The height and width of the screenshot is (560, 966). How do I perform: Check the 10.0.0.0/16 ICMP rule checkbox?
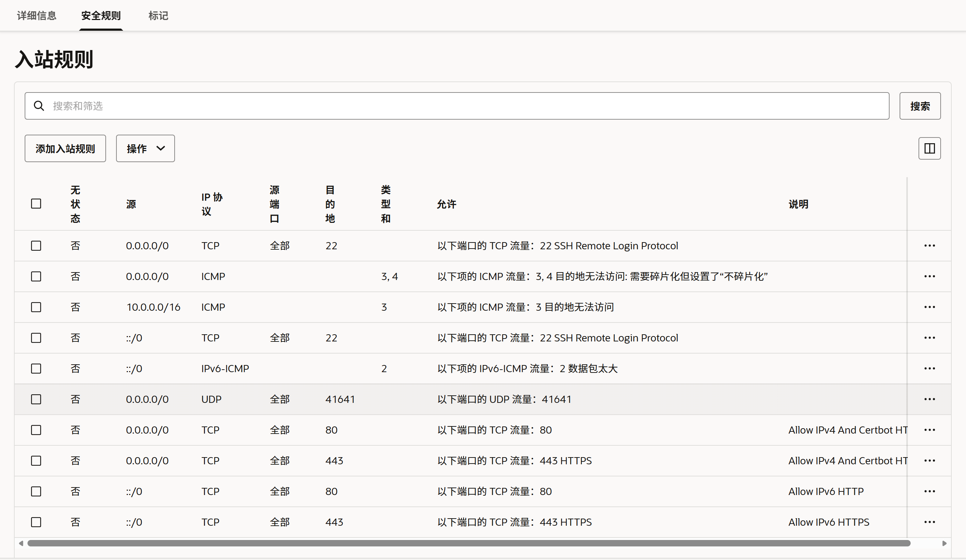36,307
